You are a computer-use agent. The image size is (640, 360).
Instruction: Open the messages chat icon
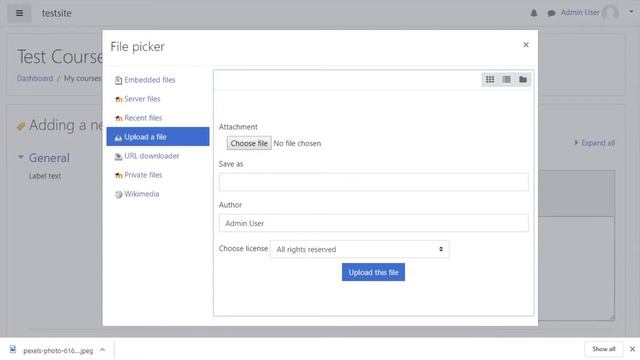click(551, 13)
